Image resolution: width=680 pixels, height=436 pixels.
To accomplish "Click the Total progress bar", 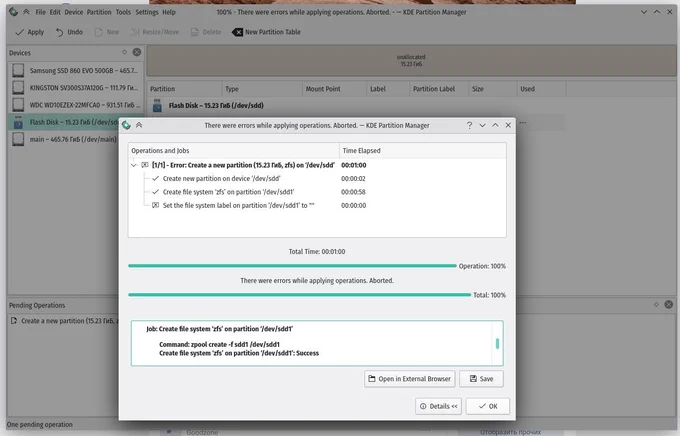I will 299,295.
